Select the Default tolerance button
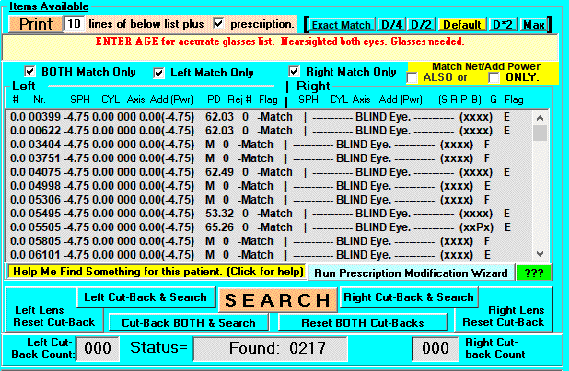Image resolution: width=569 pixels, height=371 pixels. [462, 25]
